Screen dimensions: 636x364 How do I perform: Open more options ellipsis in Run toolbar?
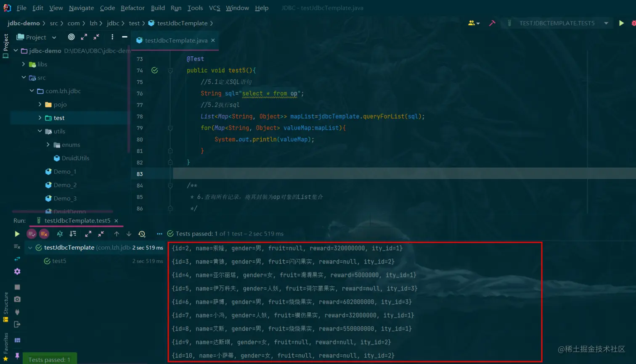(159, 234)
